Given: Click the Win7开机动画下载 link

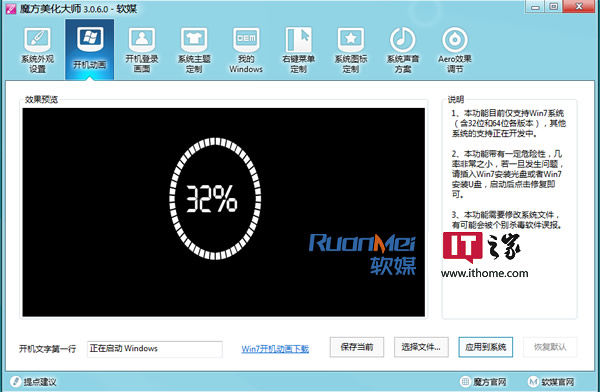Looking at the screenshot, I should (x=275, y=349).
